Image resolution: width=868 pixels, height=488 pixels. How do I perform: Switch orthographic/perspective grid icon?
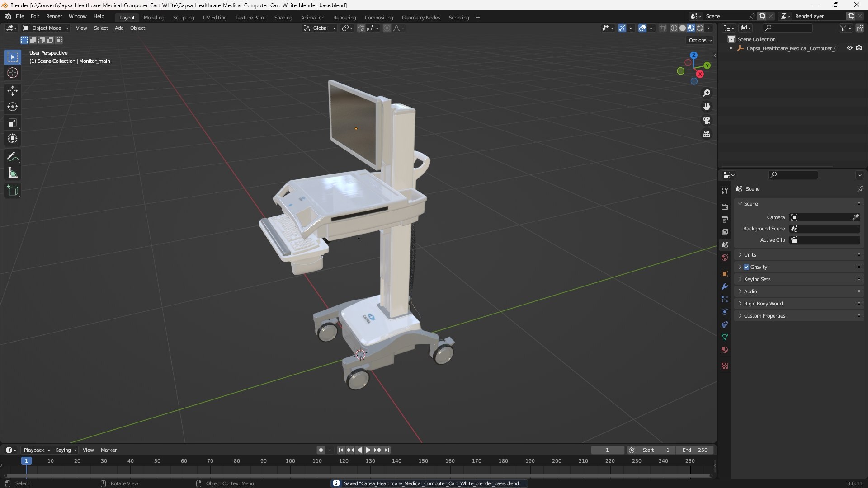pyautogui.click(x=707, y=134)
